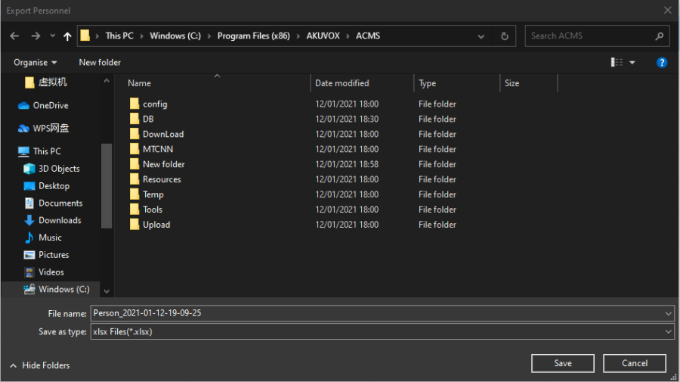This screenshot has width=680, height=382.
Task: Select the MTCNN folder icon
Action: click(134, 149)
